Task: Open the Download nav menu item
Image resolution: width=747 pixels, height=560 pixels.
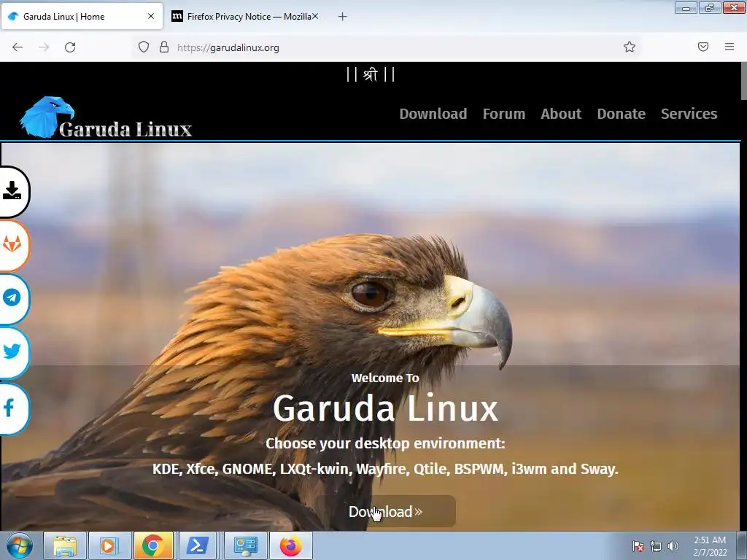Action: pyautogui.click(x=433, y=114)
